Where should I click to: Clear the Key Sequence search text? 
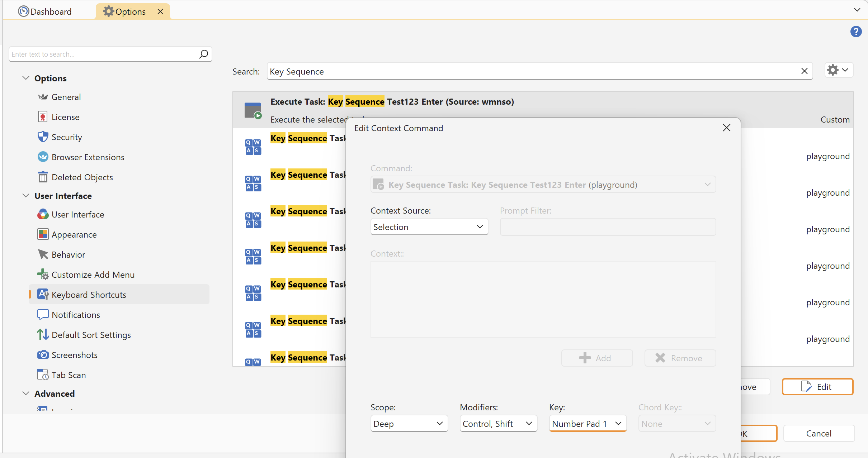point(804,71)
